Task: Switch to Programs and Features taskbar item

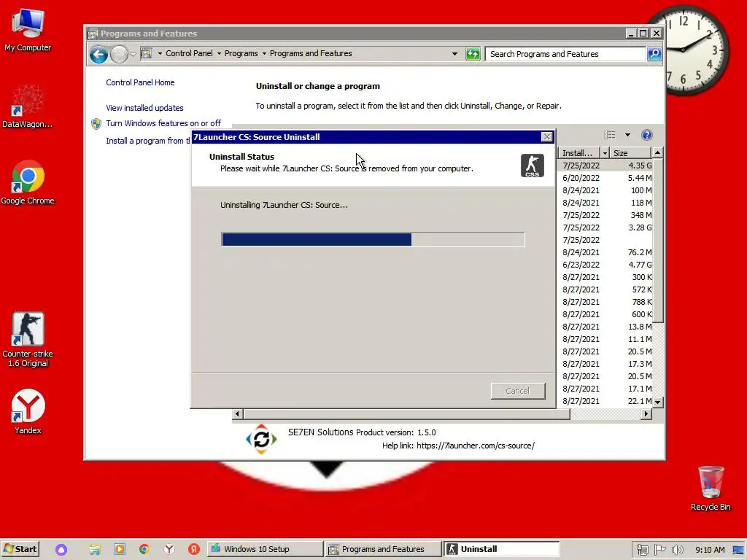Action: pos(383,549)
